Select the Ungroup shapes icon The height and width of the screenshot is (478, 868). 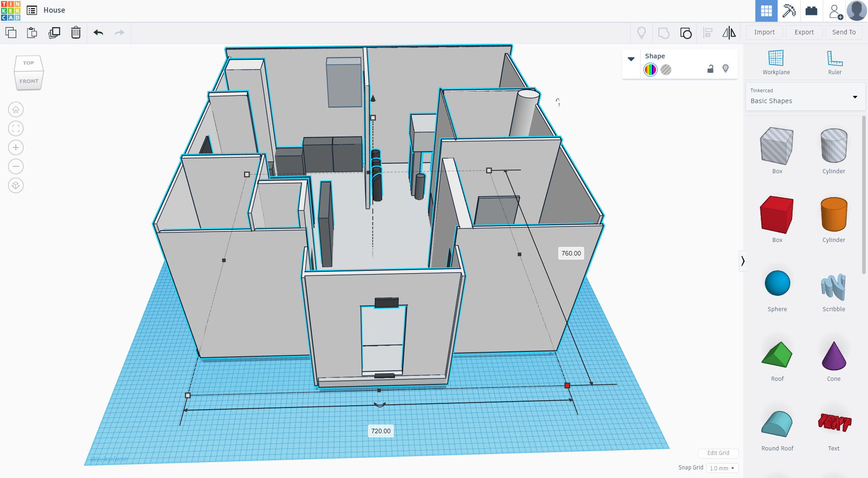686,33
